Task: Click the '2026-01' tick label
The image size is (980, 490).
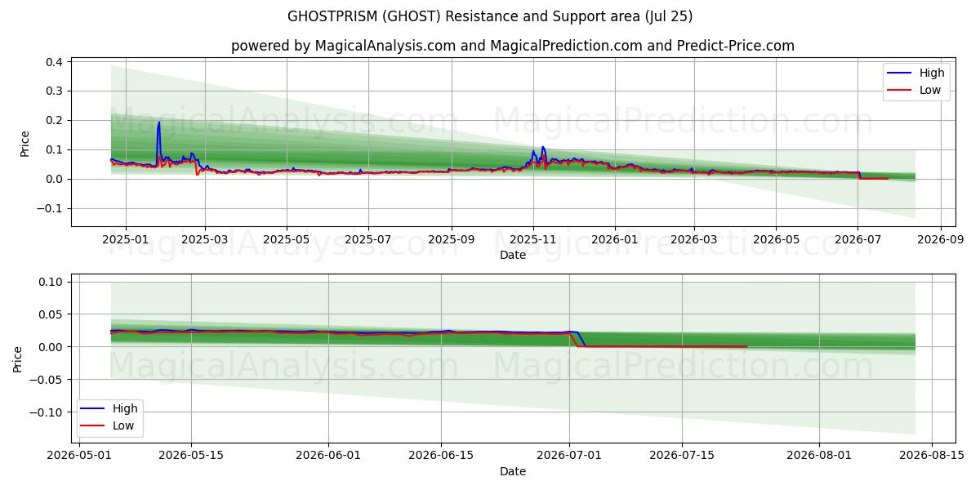Action: pyautogui.click(x=614, y=240)
